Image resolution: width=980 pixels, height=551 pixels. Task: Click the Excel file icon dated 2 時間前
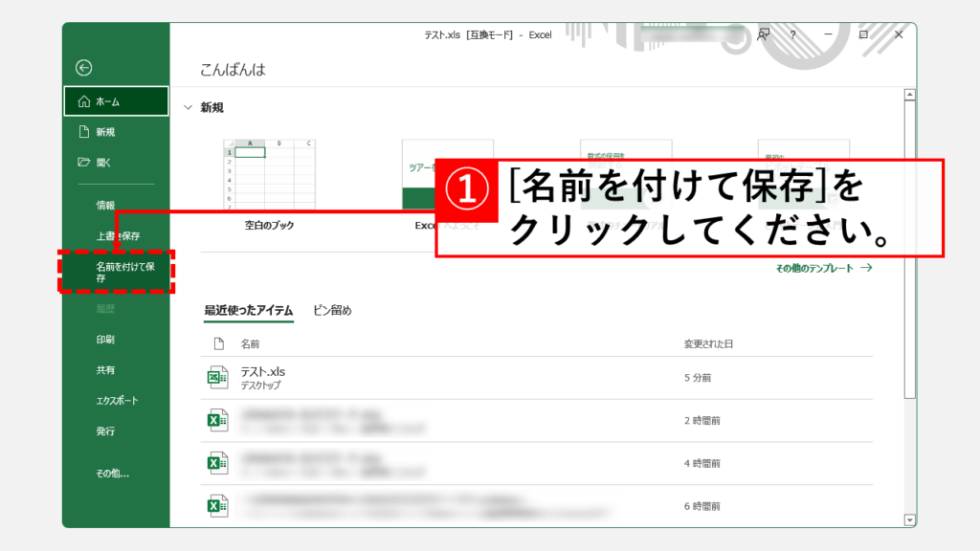tap(217, 420)
